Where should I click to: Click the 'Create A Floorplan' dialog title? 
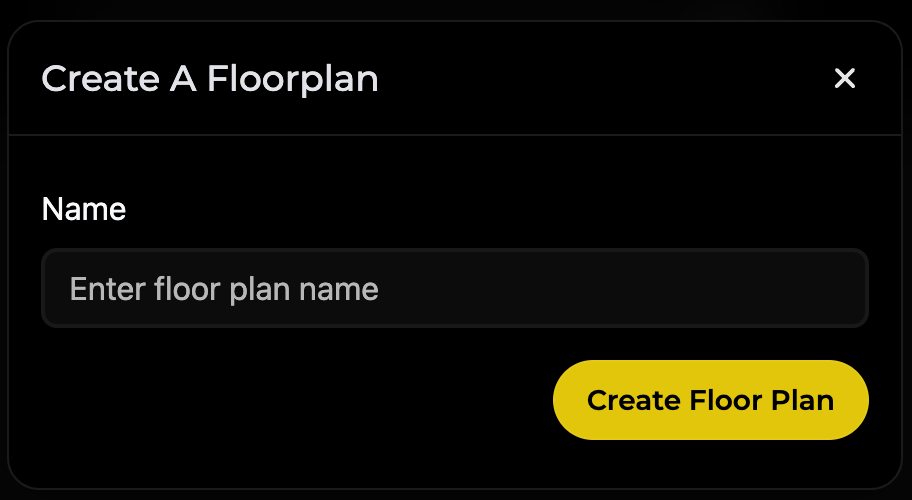(210, 78)
